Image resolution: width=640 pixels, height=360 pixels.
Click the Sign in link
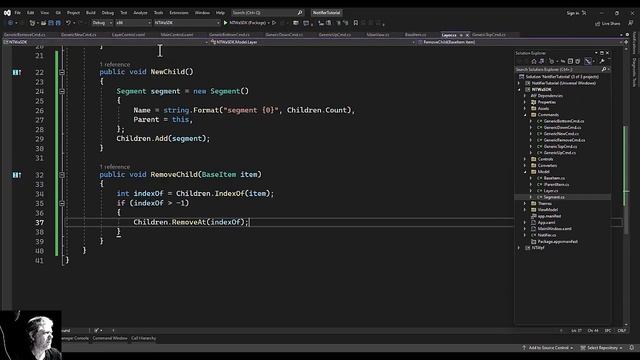tap(573, 13)
